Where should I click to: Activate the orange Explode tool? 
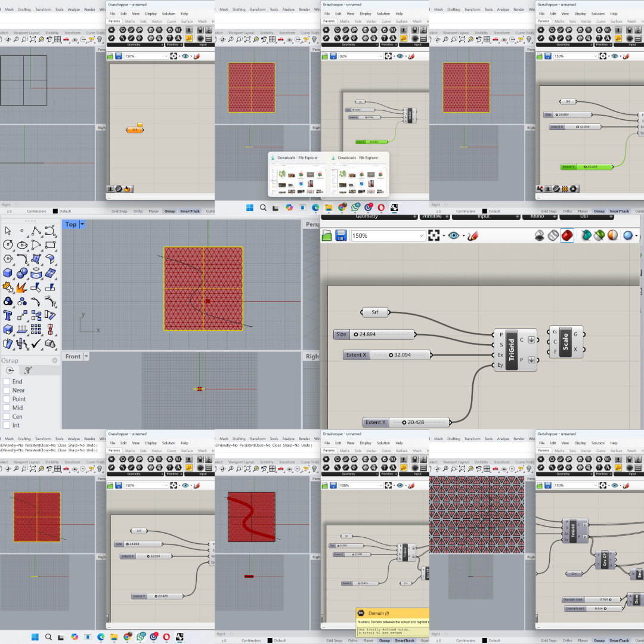click(22, 287)
